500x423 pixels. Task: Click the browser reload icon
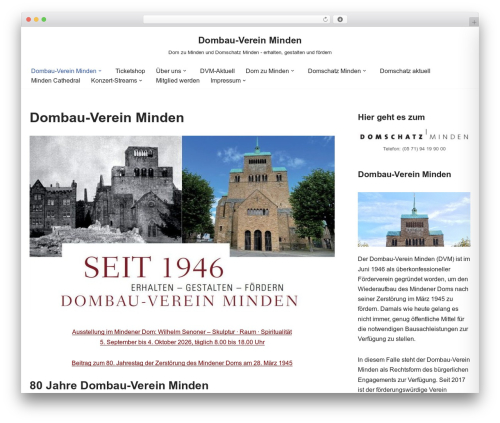tap(325, 20)
